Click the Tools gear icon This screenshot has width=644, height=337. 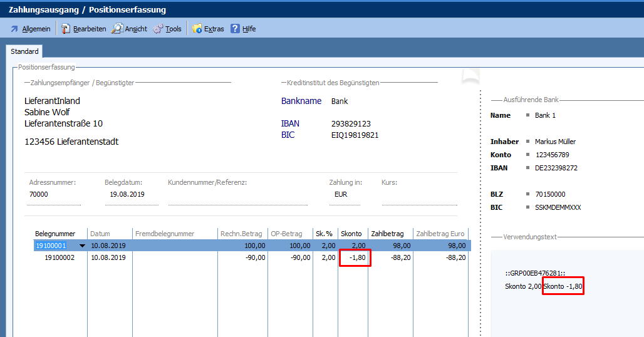coord(158,29)
